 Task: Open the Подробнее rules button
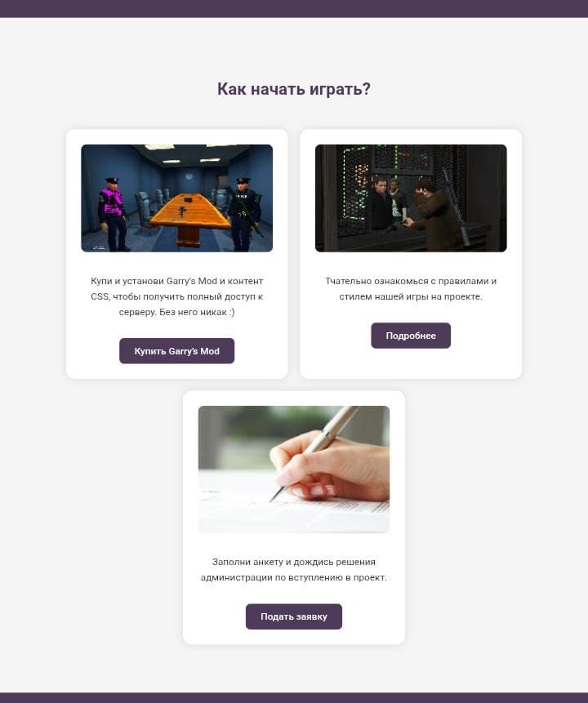point(411,336)
